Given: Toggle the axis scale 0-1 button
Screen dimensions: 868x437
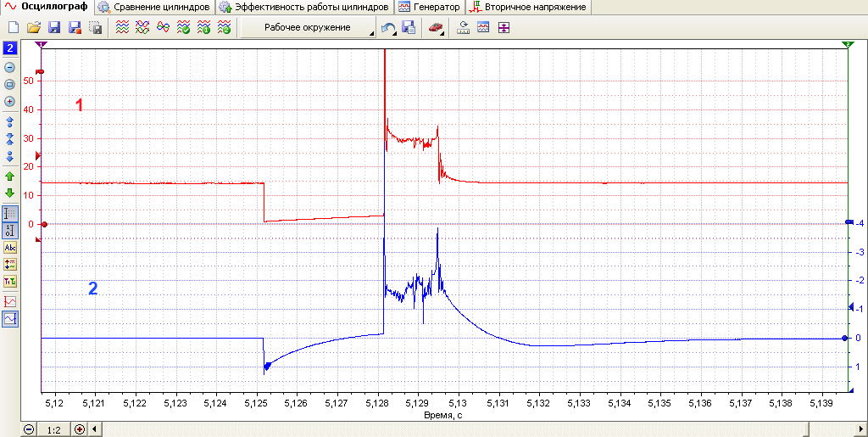Looking at the screenshot, I should (10, 230).
